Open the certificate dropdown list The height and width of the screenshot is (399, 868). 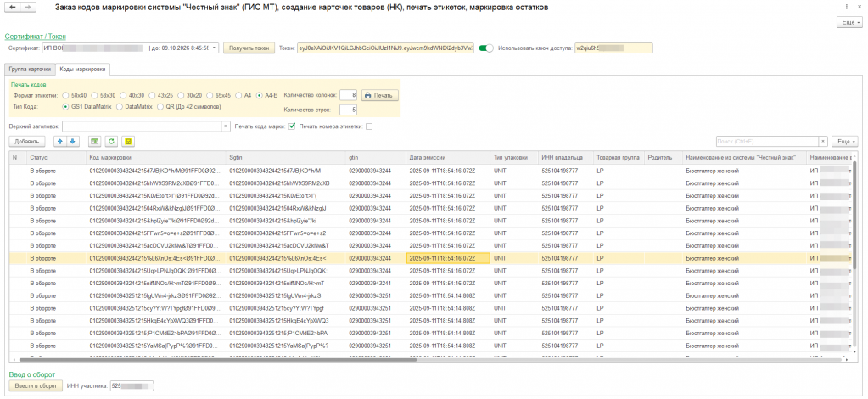click(x=215, y=48)
